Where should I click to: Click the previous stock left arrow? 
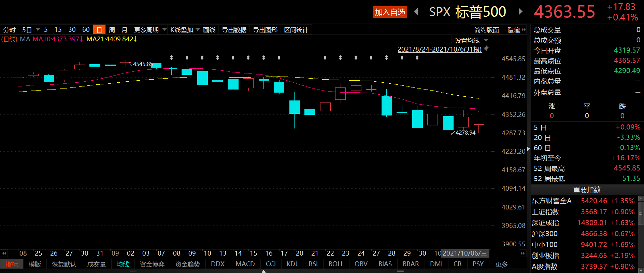416,12
